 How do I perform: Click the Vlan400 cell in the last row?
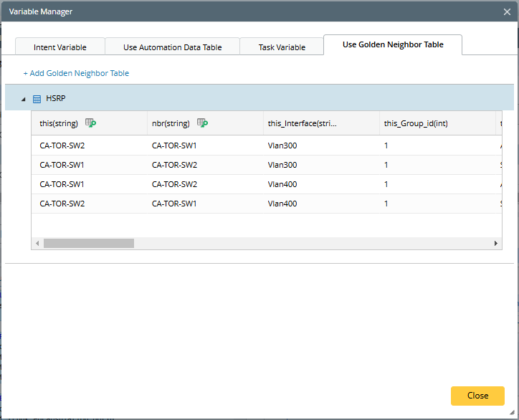(x=282, y=204)
